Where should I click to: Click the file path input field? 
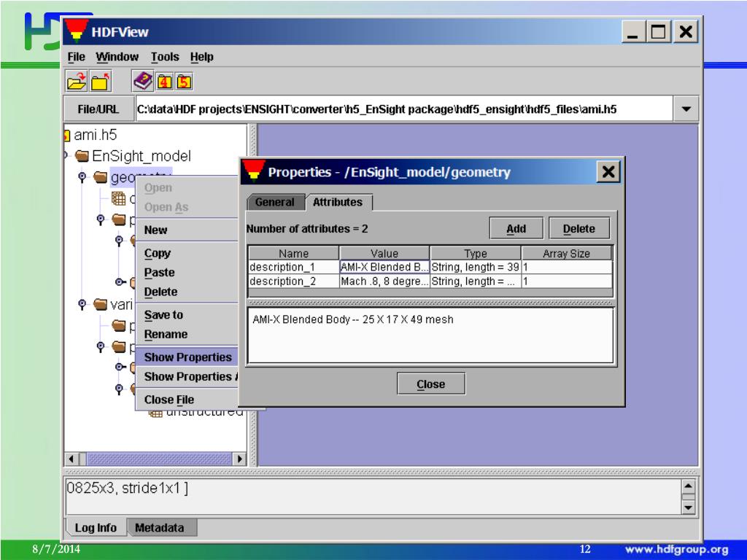click(x=404, y=109)
